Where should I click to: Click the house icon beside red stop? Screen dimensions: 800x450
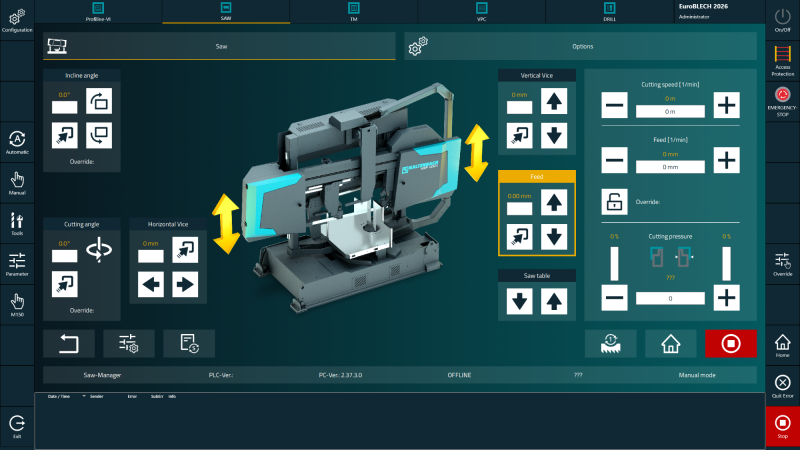[670, 343]
